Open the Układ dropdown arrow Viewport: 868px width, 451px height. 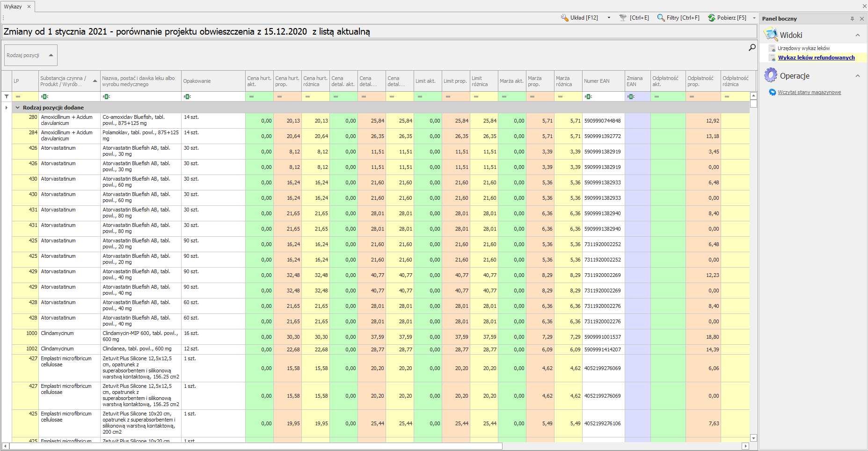(609, 18)
